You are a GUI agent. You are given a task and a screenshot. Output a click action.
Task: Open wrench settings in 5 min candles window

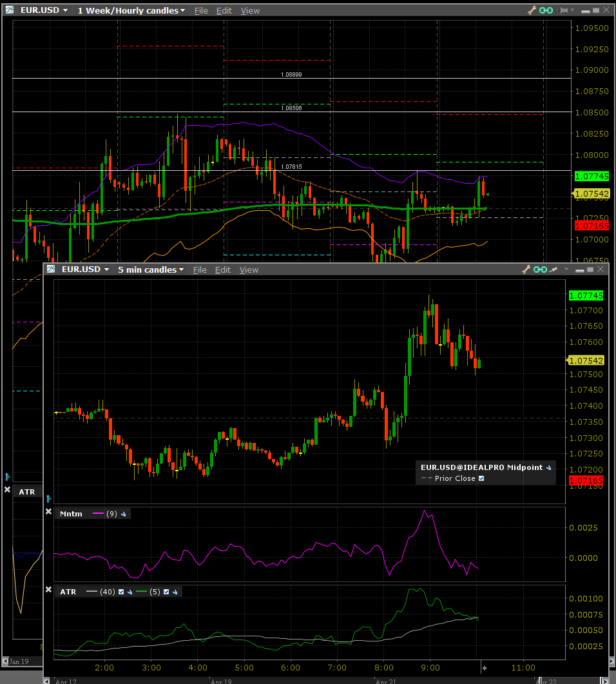click(526, 269)
